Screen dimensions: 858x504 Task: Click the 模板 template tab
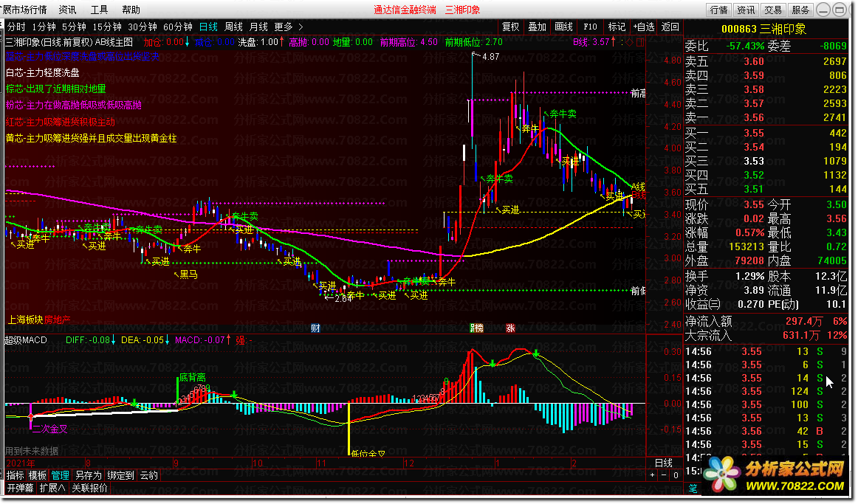37,475
